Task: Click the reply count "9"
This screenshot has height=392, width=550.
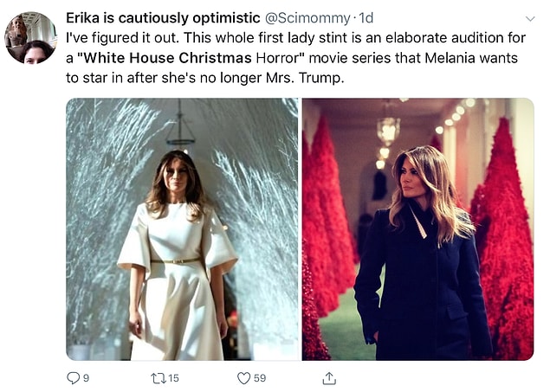Action: click(86, 378)
